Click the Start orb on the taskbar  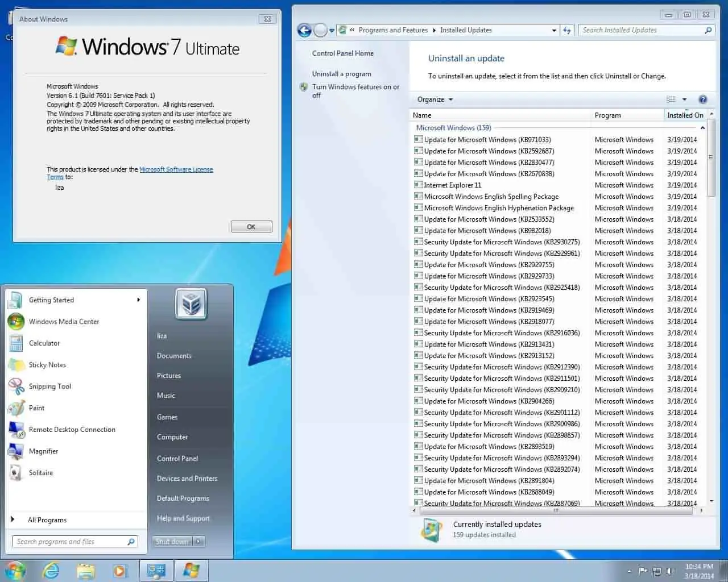[15, 570]
